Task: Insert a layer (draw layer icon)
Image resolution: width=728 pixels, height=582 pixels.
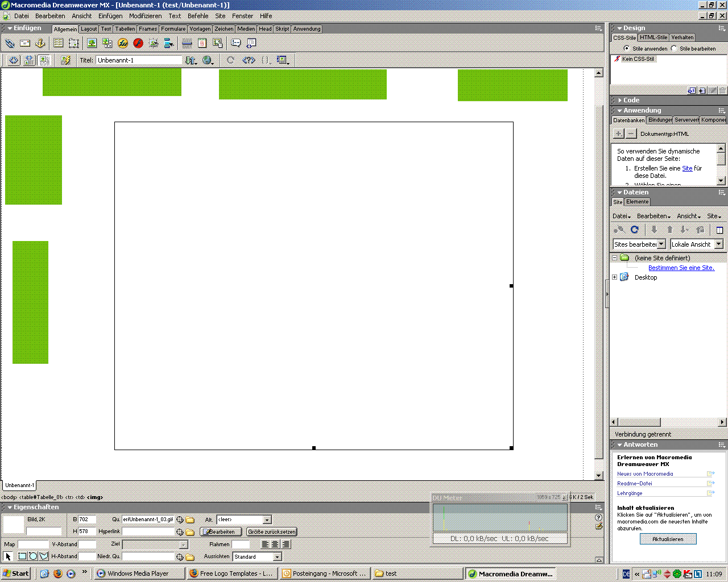Action: [73, 43]
